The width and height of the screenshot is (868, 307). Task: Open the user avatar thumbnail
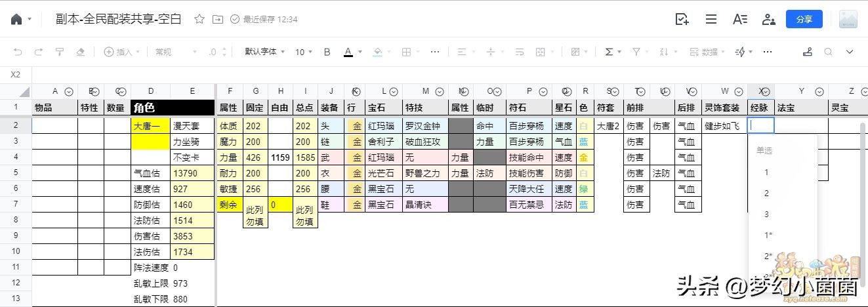tap(848, 19)
